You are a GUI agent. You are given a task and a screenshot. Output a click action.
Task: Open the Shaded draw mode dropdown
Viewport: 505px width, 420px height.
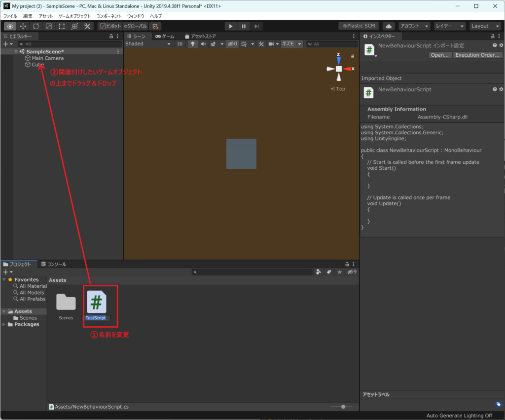[x=148, y=44]
